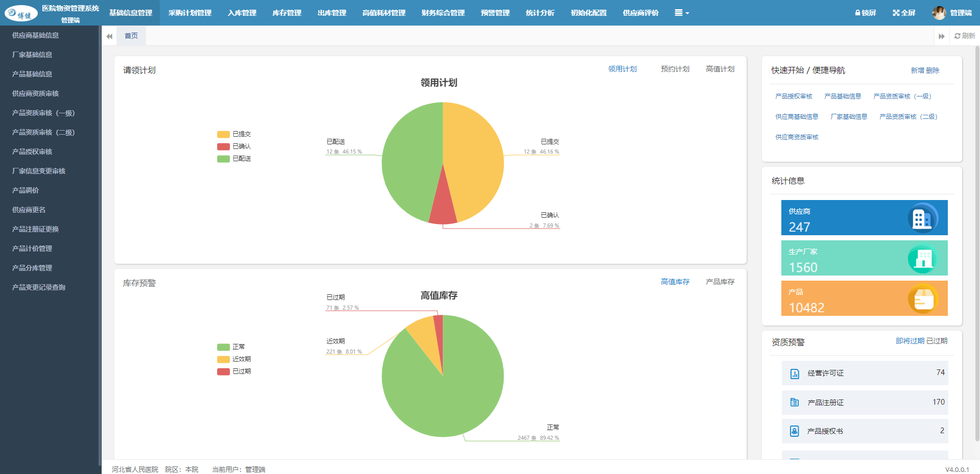This screenshot has width=980, height=474.
Task: Switch to 预约计划 chart tab
Action: (x=675, y=69)
